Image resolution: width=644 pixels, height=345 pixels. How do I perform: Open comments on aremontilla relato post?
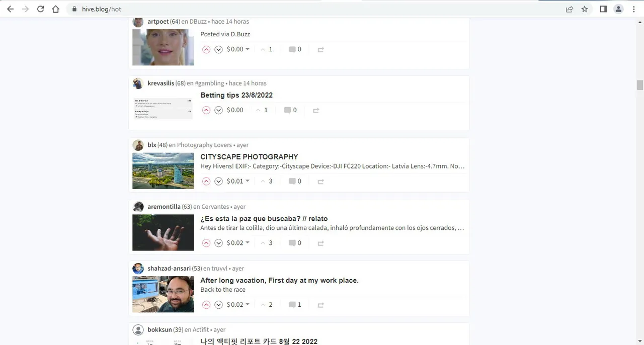(295, 243)
